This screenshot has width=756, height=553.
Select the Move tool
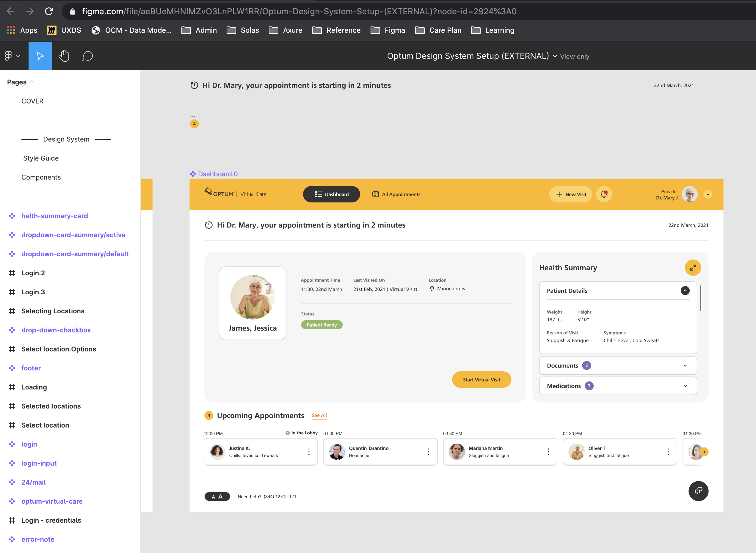click(x=40, y=56)
